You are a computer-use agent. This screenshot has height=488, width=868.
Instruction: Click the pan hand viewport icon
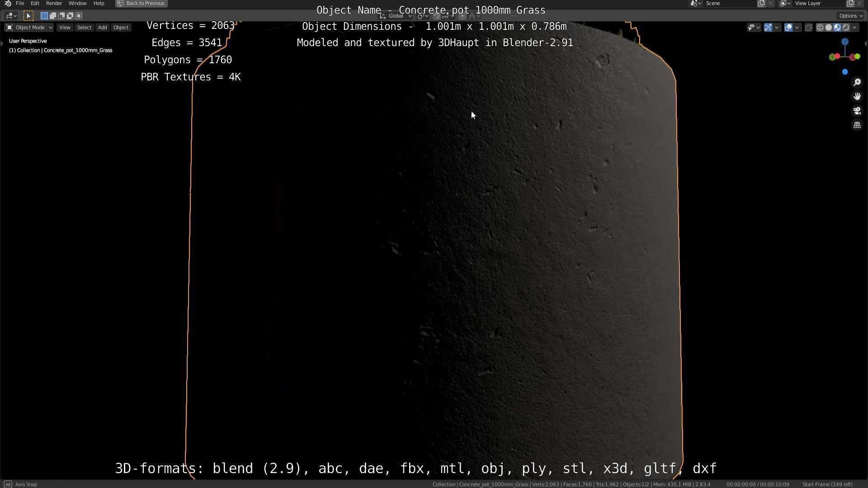point(857,96)
